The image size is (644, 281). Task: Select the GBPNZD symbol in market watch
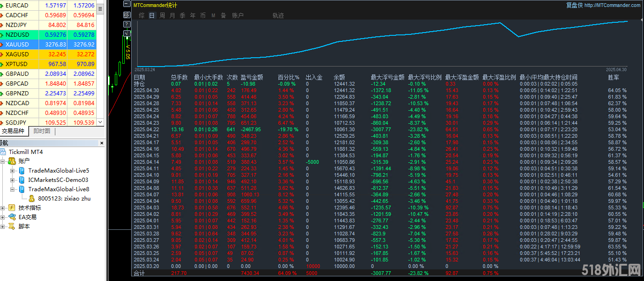[x=17, y=94]
